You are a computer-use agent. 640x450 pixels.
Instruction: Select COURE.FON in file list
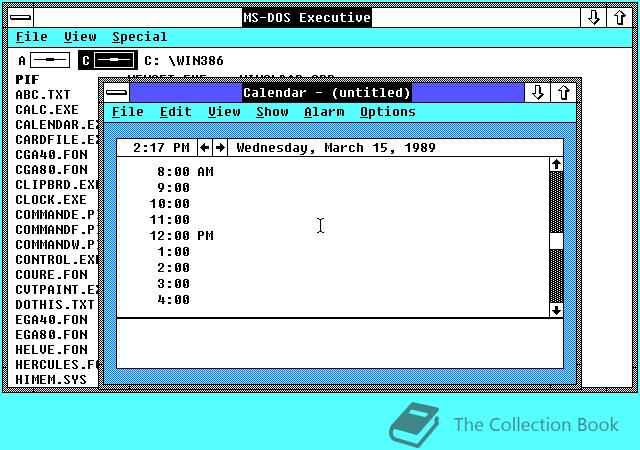pos(51,275)
